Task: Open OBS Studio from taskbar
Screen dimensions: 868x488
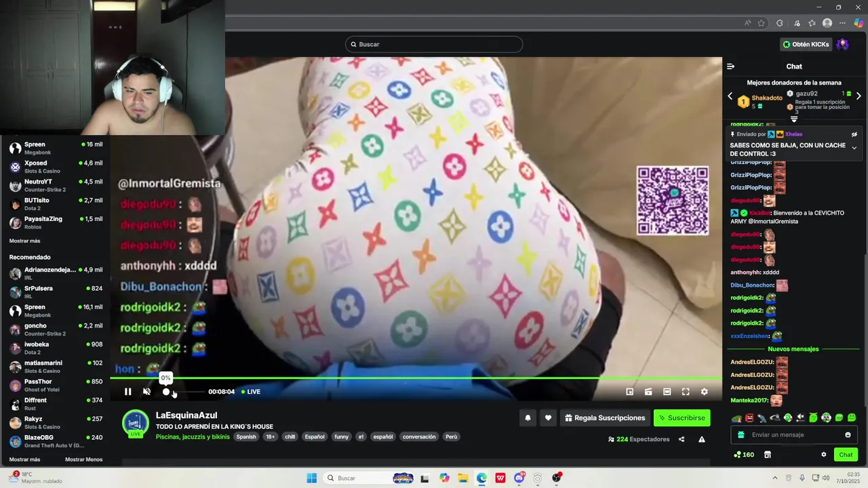Action: pos(557,478)
